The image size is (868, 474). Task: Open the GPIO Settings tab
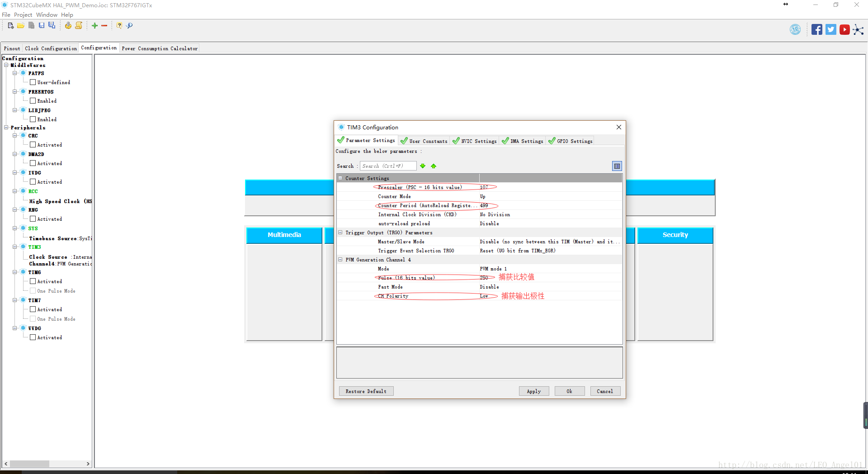570,141
